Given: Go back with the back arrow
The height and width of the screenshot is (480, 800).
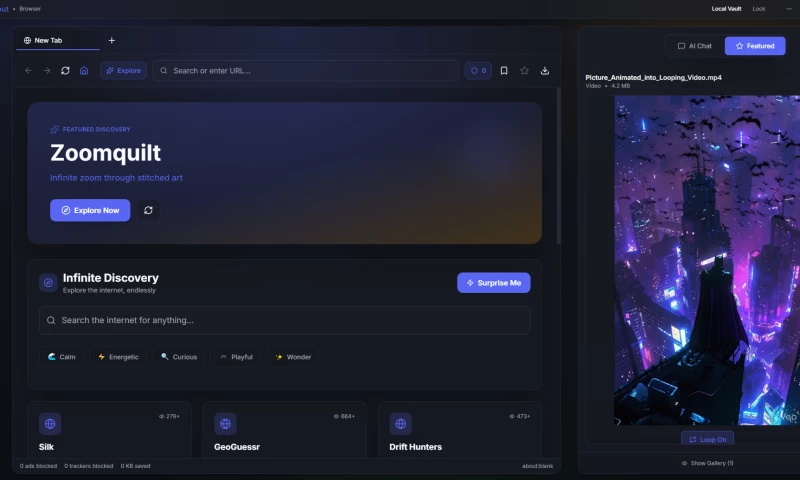Looking at the screenshot, I should (x=28, y=71).
